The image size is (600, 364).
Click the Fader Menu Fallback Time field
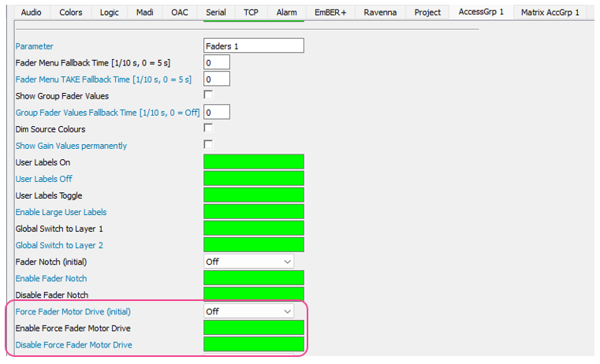[x=217, y=62]
